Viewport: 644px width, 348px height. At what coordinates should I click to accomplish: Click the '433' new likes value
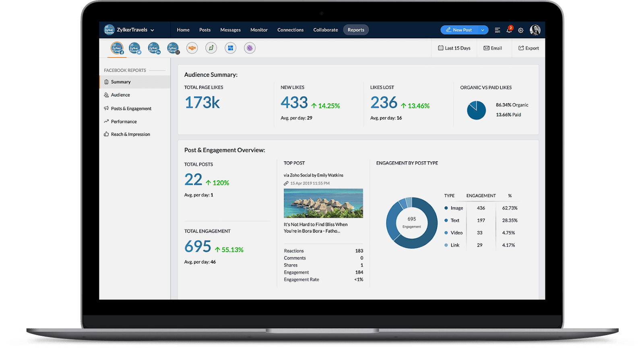coord(294,103)
